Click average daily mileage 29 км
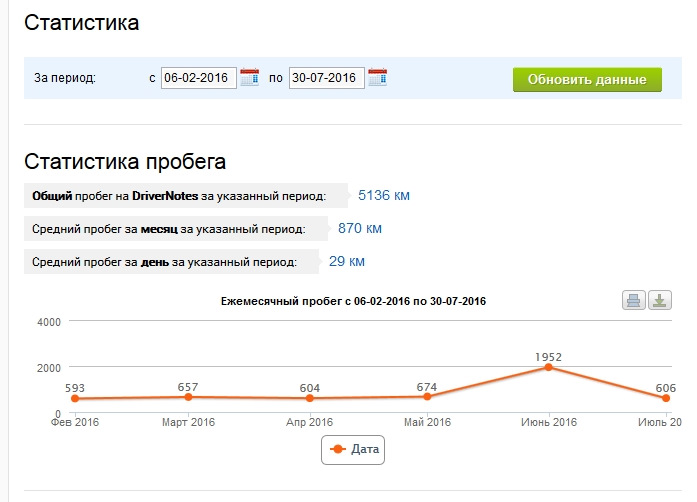697x502 pixels. [x=347, y=261]
